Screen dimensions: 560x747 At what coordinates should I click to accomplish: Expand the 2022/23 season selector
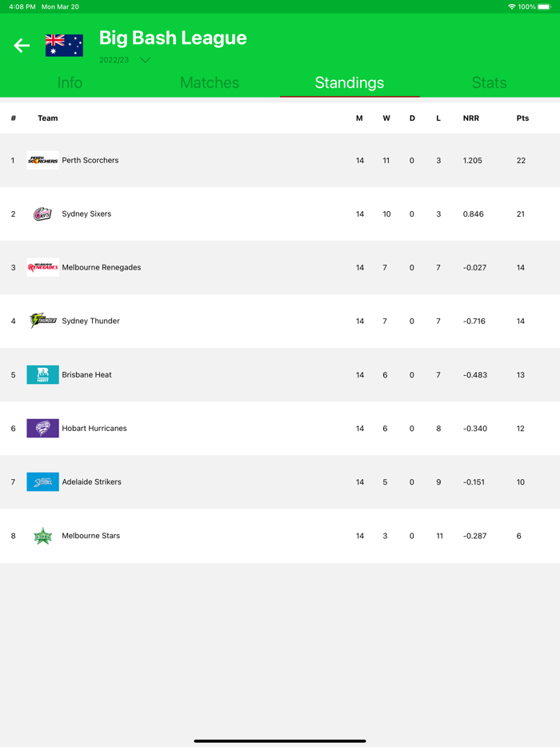pyautogui.click(x=114, y=60)
